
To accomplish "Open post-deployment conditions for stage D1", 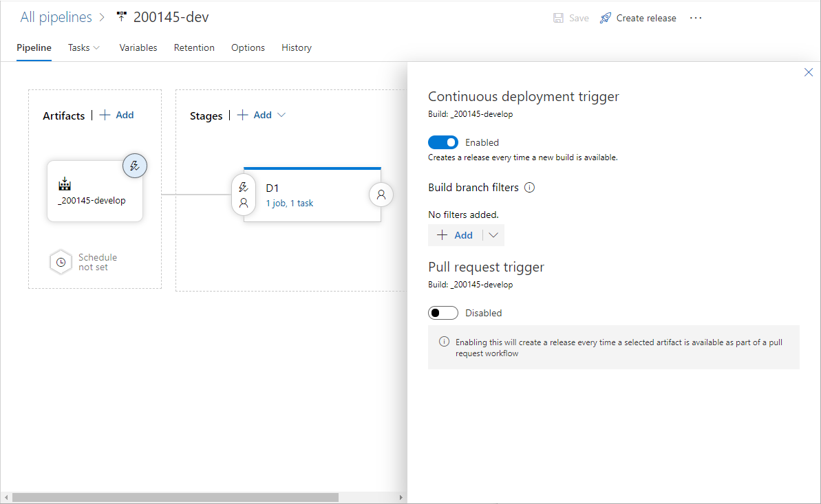I will pos(381,195).
